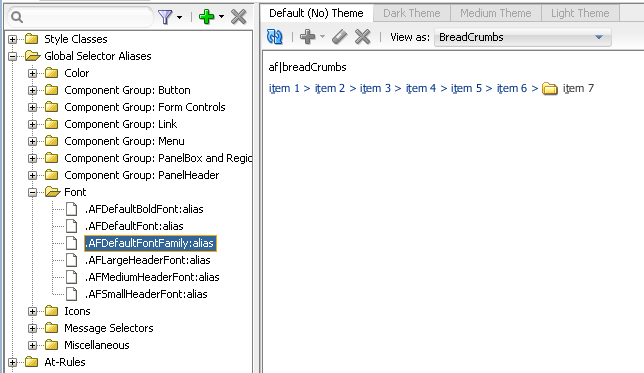Click breadcrumb link item 3

(x=375, y=88)
